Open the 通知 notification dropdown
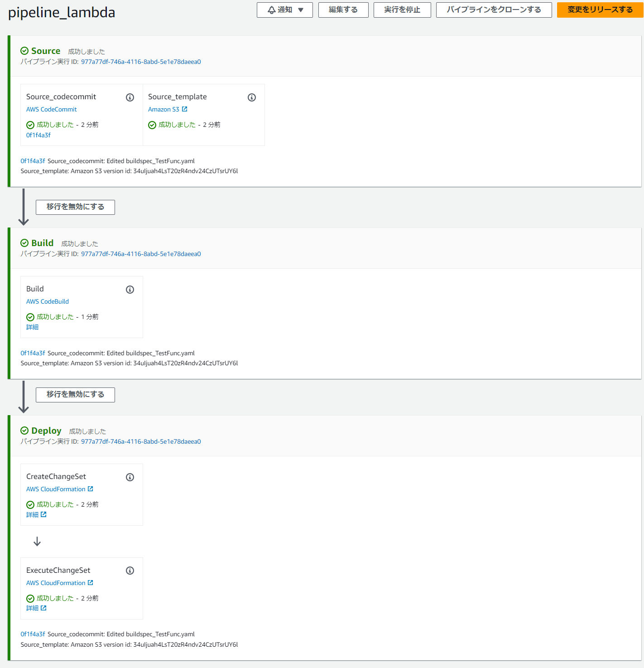 pyautogui.click(x=284, y=10)
